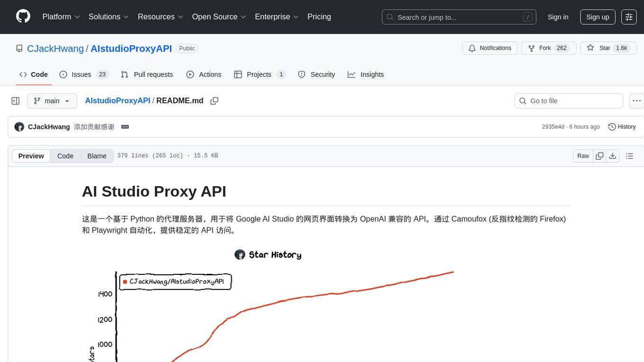Open the more file actions ellipsis menu

tap(636, 101)
